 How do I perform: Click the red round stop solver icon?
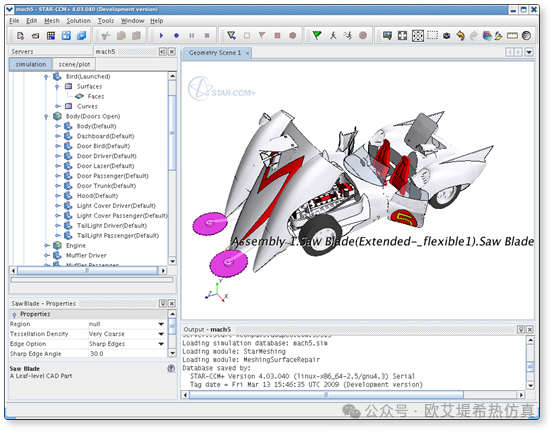click(x=363, y=36)
